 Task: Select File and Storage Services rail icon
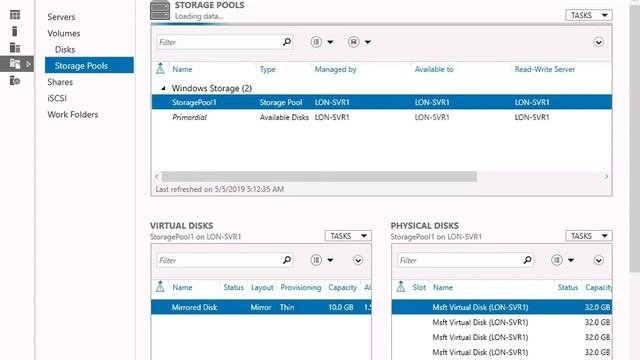(x=15, y=64)
